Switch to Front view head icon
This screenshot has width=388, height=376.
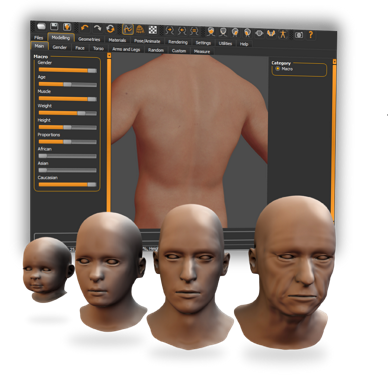[211, 32]
